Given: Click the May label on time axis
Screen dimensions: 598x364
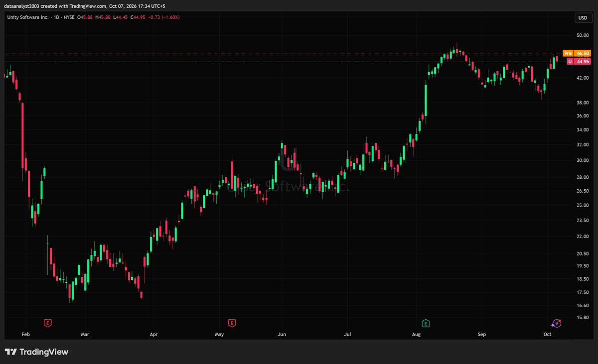Looking at the screenshot, I should [219, 334].
